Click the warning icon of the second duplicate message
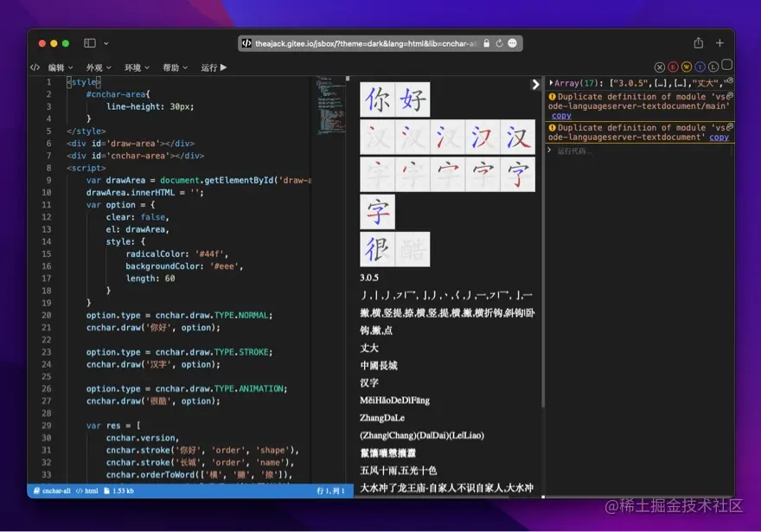 pyautogui.click(x=552, y=128)
